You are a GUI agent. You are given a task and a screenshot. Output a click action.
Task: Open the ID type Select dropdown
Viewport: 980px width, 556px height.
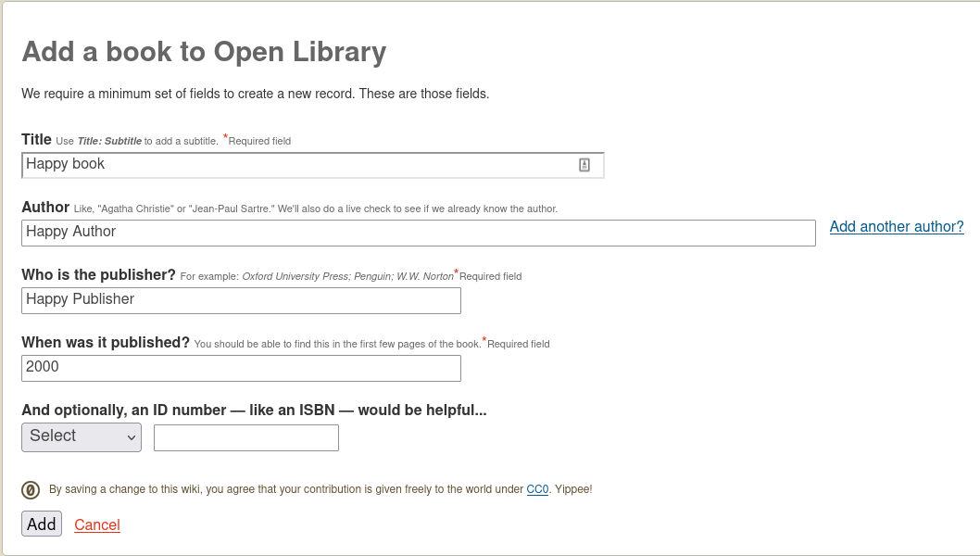[x=82, y=437]
